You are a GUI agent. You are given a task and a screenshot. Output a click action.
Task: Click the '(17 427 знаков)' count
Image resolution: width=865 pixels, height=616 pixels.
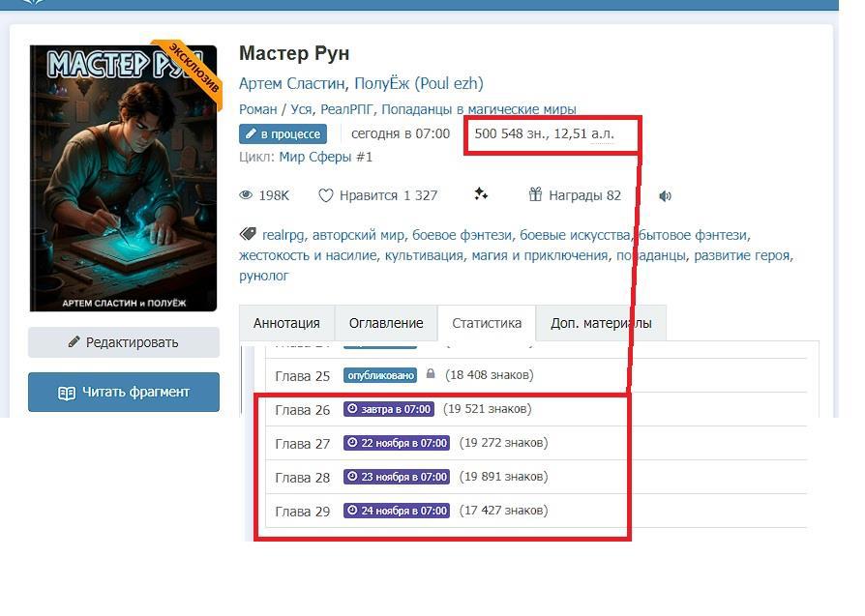click(504, 511)
